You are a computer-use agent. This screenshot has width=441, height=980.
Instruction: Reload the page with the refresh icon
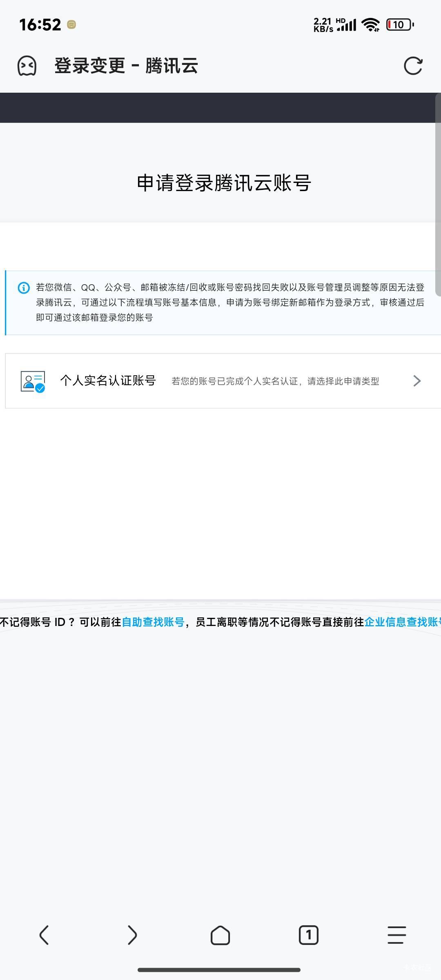[413, 66]
